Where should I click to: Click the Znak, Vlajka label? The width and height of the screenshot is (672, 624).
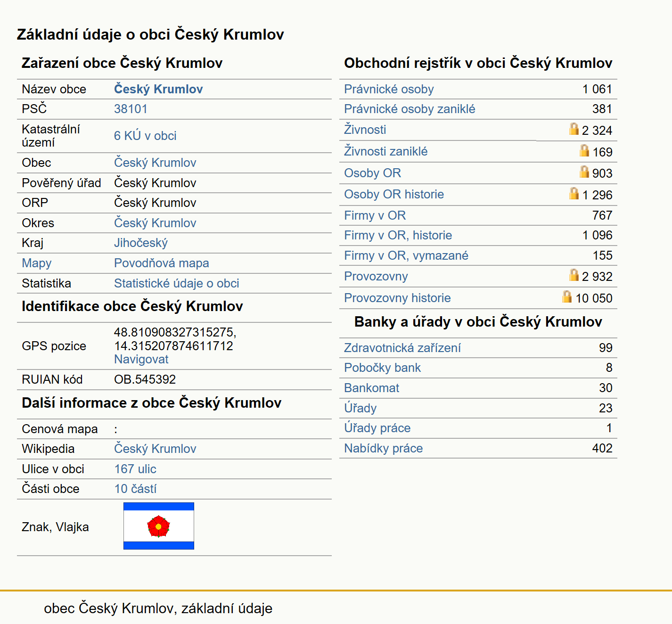click(55, 527)
